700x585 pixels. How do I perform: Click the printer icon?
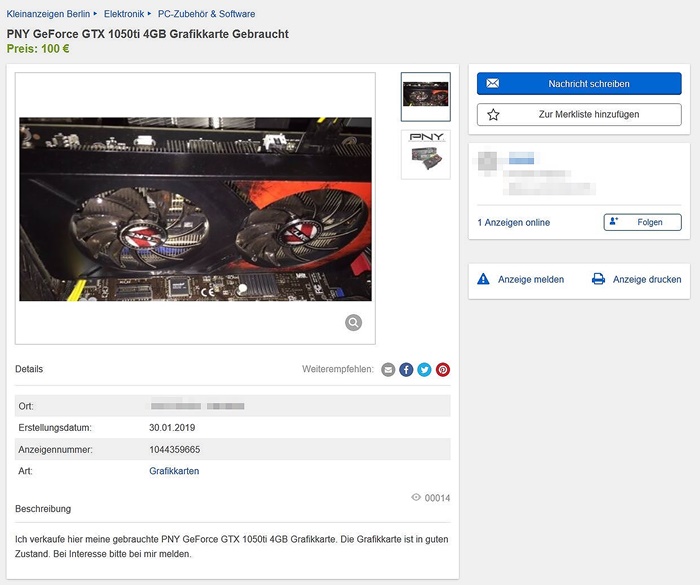click(x=598, y=279)
